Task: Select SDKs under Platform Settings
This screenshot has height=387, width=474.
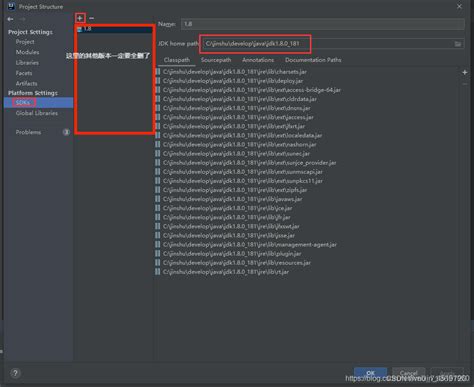Action: (38, 102)
